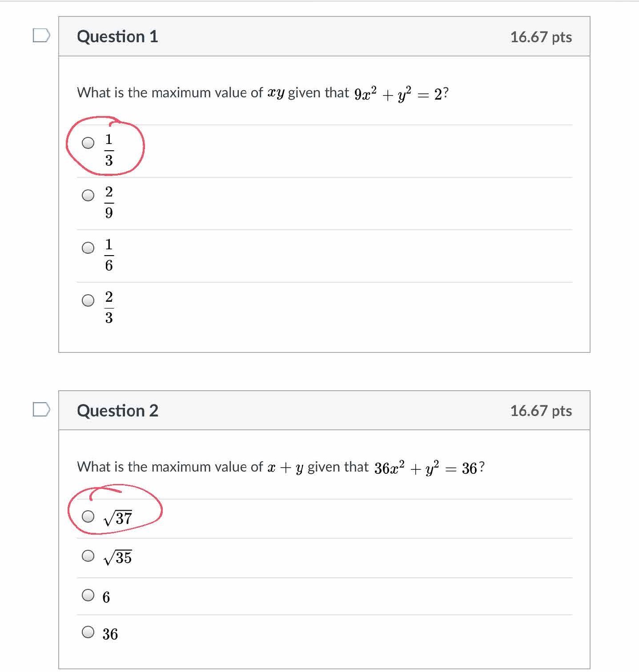Click the Question 2 heading
This screenshot has width=639, height=672.
(x=117, y=411)
